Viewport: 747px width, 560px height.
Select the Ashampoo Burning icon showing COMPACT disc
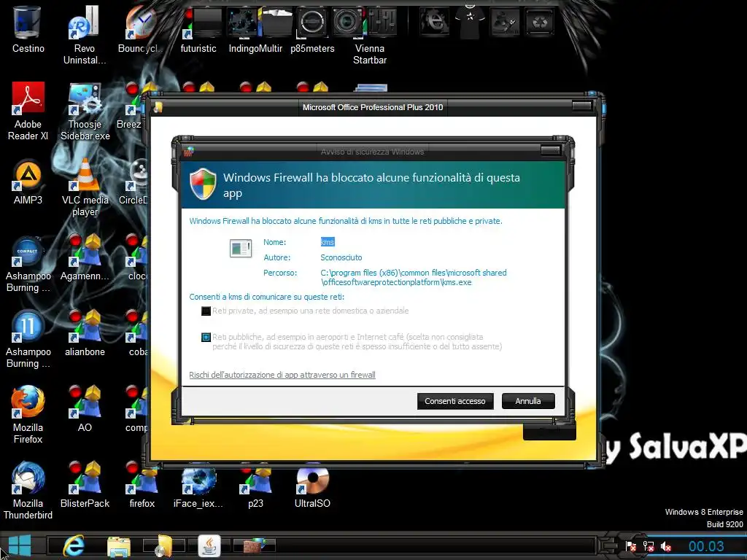point(28,263)
